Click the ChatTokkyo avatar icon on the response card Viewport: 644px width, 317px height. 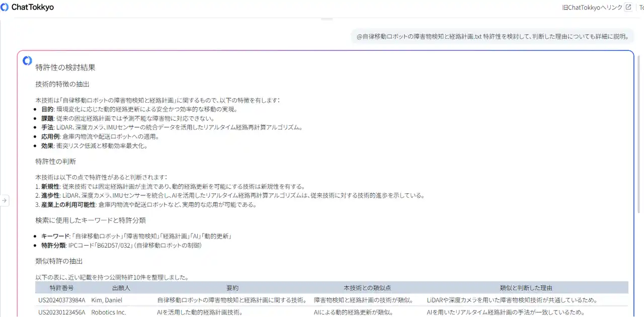pyautogui.click(x=27, y=60)
